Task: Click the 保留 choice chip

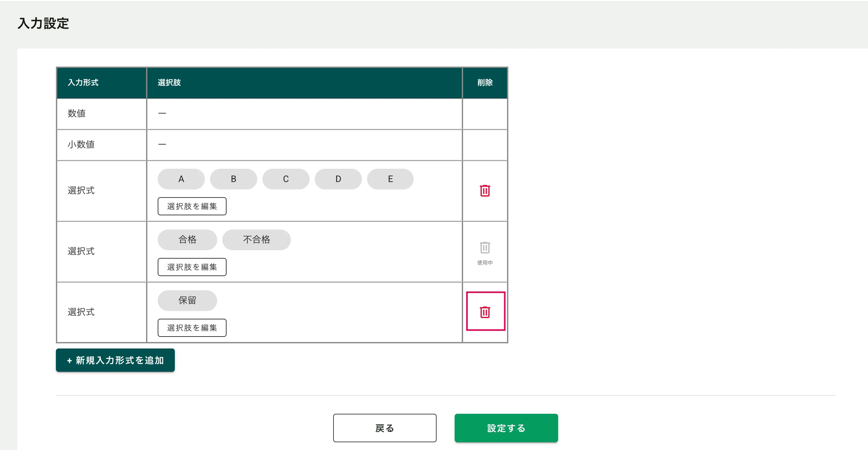Action: pos(187,300)
